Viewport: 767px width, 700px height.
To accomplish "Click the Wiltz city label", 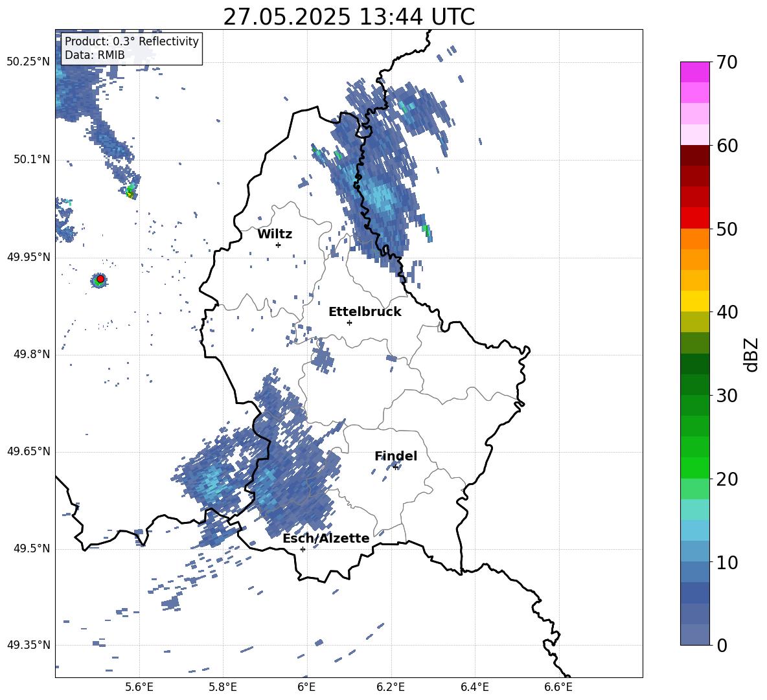I will coord(275,234).
